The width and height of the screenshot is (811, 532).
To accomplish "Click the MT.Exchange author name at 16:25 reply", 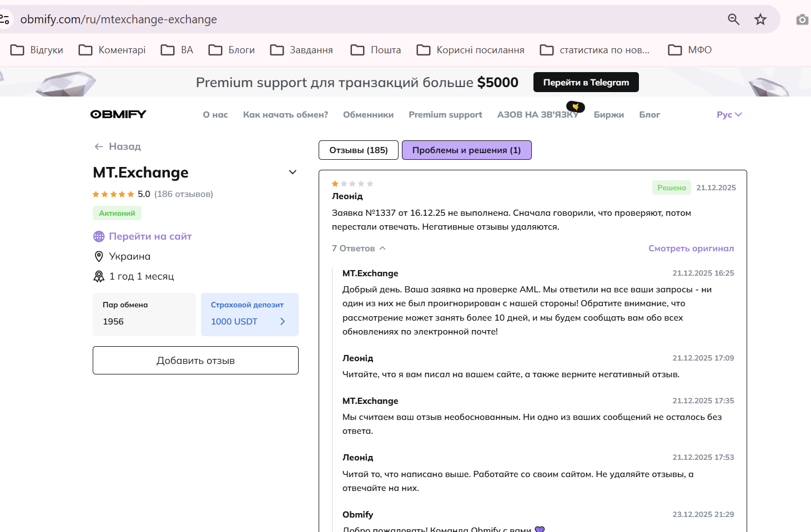I will [370, 273].
